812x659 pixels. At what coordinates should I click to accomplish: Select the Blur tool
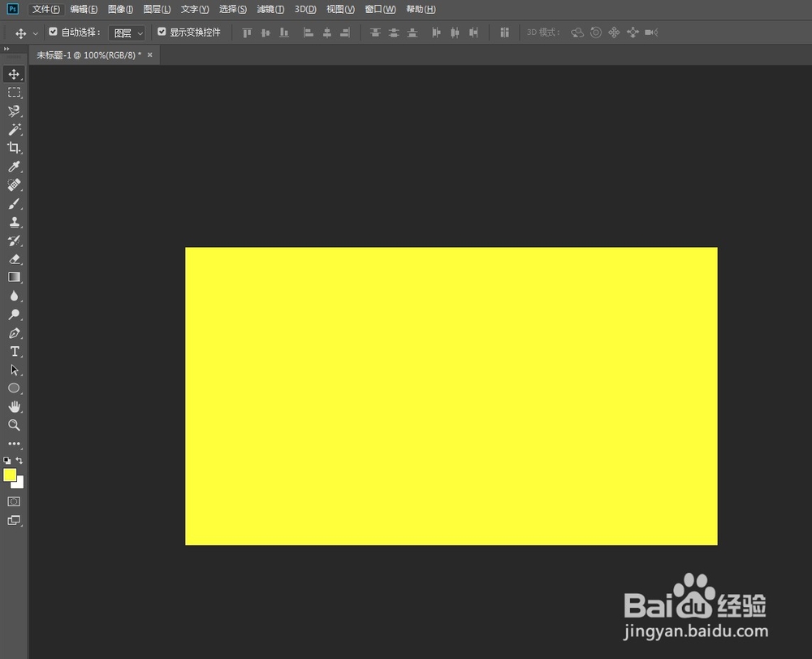coord(14,296)
